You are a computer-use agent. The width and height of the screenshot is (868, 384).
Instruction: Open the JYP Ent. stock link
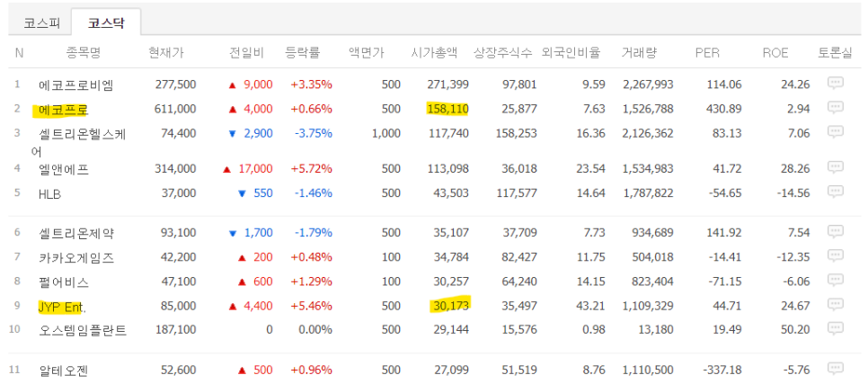[63, 307]
